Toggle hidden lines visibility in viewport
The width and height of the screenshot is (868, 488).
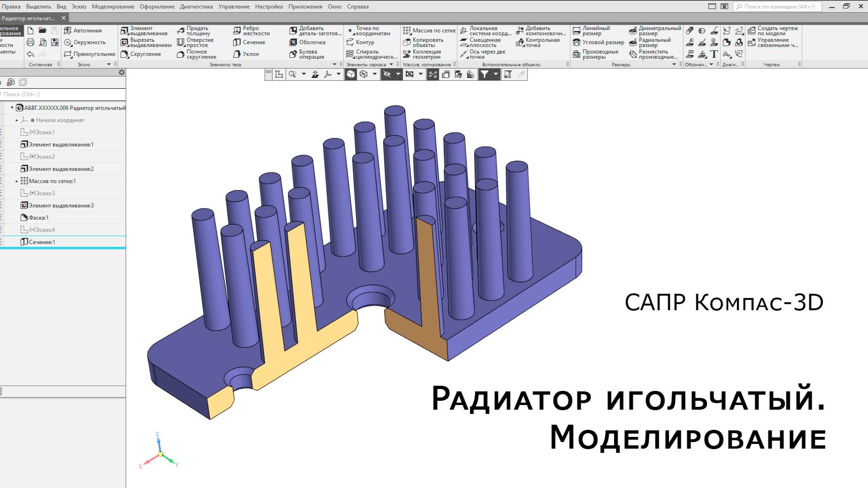coord(387,74)
